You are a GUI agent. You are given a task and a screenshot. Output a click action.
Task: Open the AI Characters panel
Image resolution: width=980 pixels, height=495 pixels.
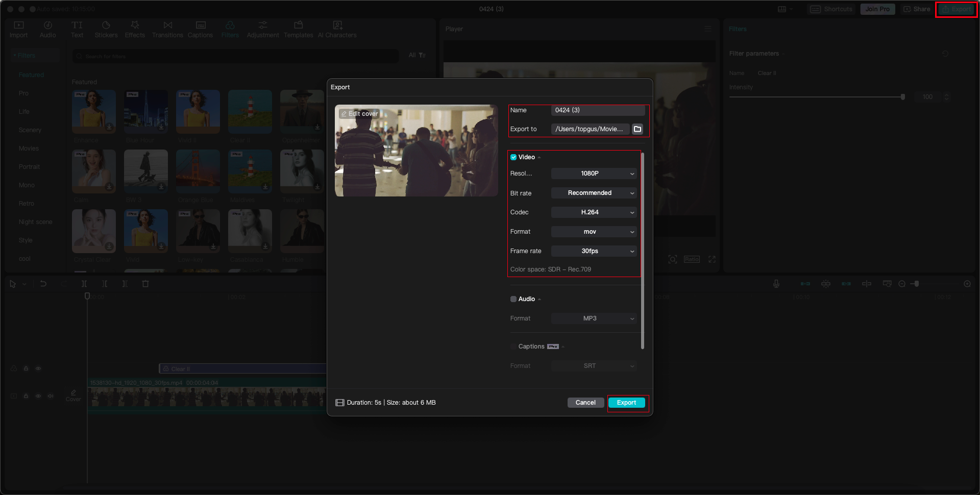(x=337, y=30)
